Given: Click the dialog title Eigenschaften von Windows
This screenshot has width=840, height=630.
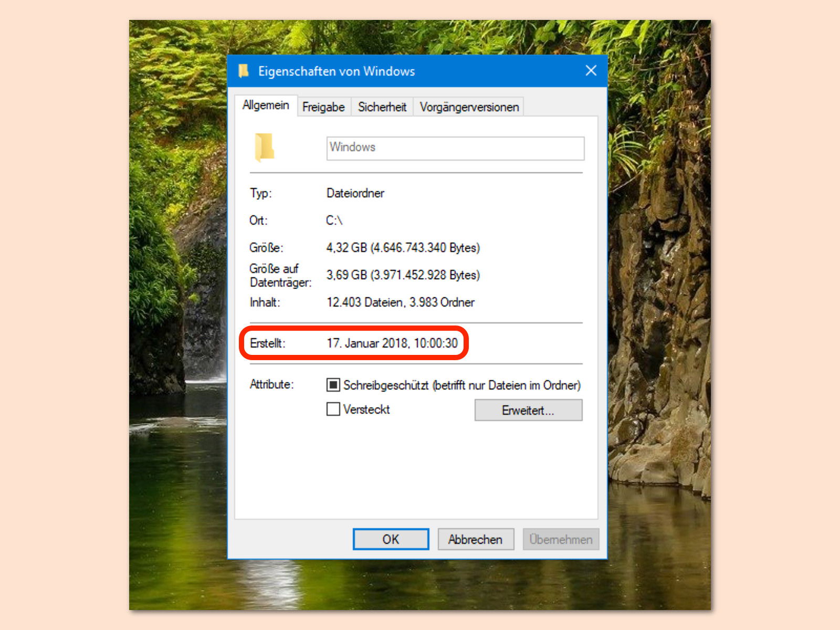Looking at the screenshot, I should point(337,71).
